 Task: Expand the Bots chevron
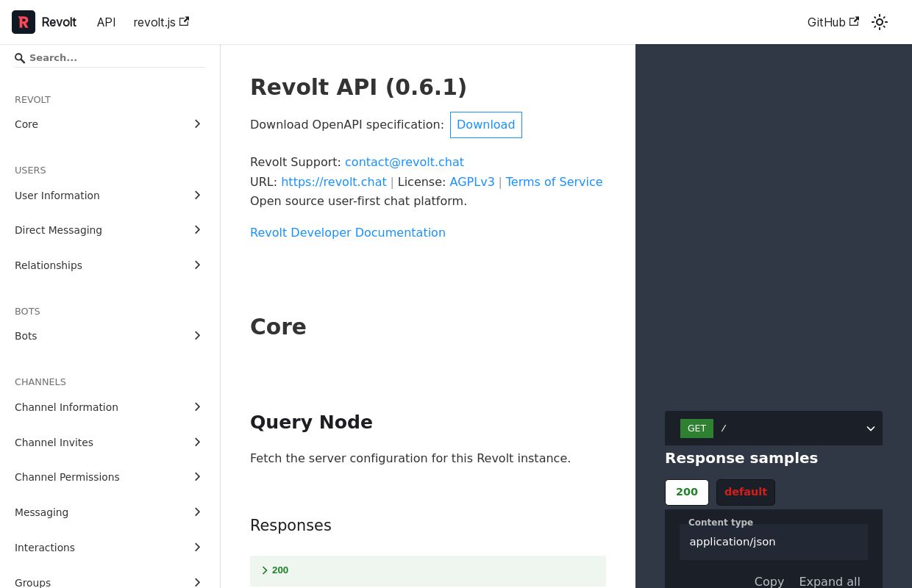[x=197, y=336]
